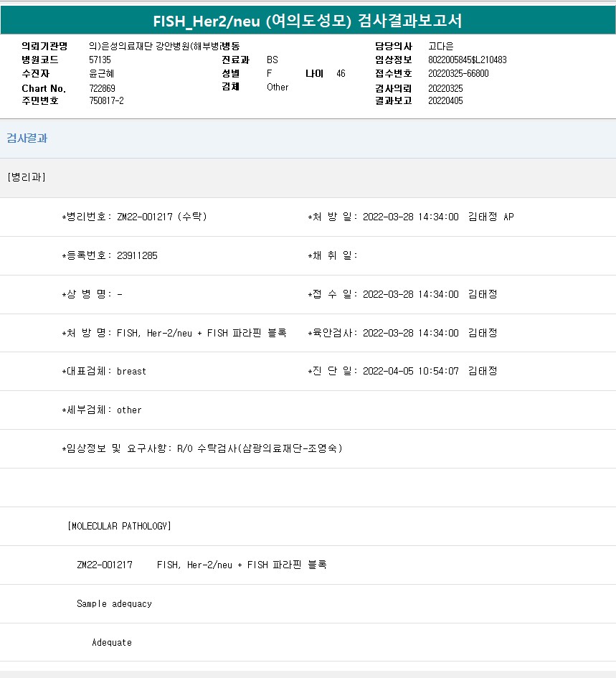Select the 임상정보 및 요구사항 line

tap(202, 448)
